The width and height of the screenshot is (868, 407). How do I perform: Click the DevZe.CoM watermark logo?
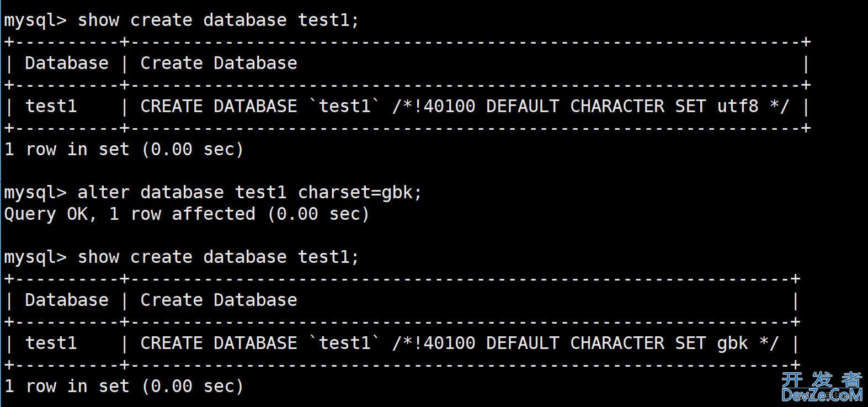(822, 387)
